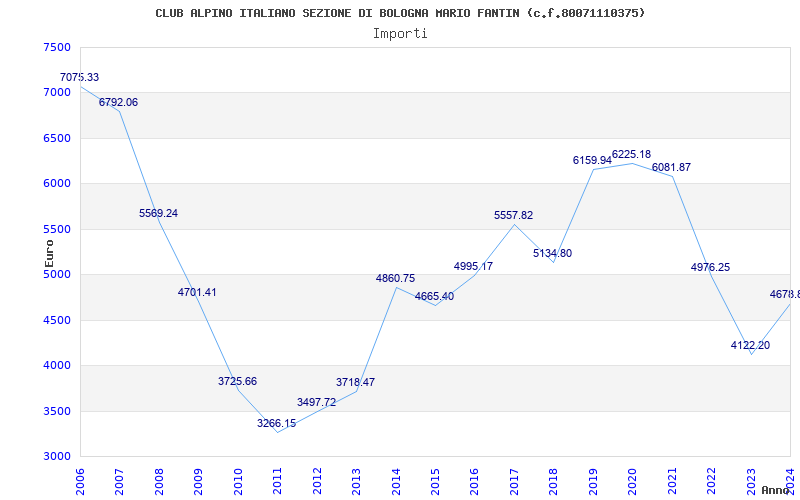
Task: Click the data label 5569.24
Action: pos(159,213)
